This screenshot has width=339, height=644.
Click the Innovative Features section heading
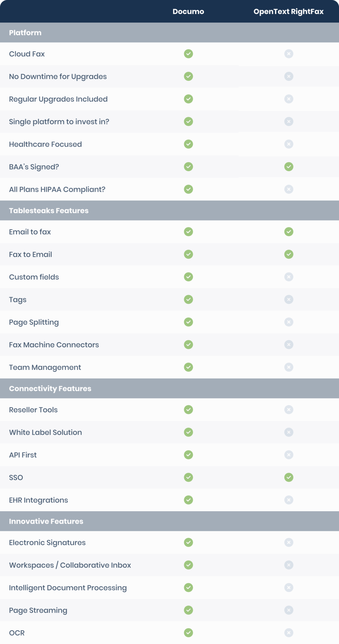pos(46,521)
